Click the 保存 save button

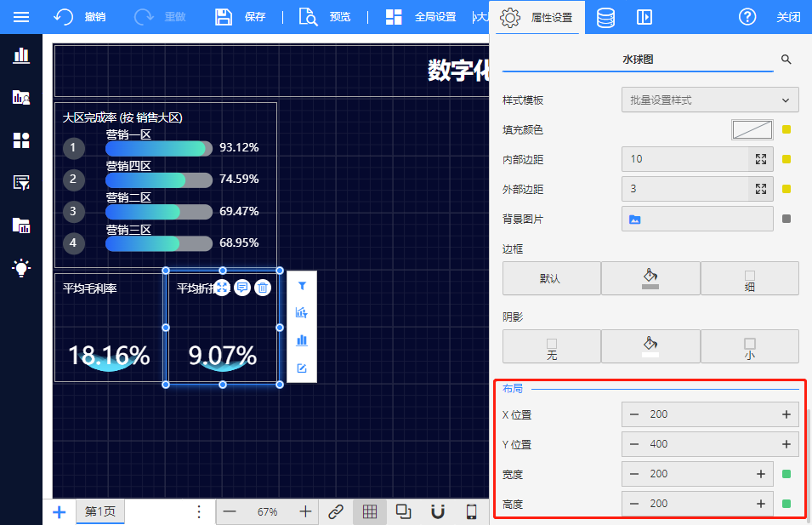241,17
